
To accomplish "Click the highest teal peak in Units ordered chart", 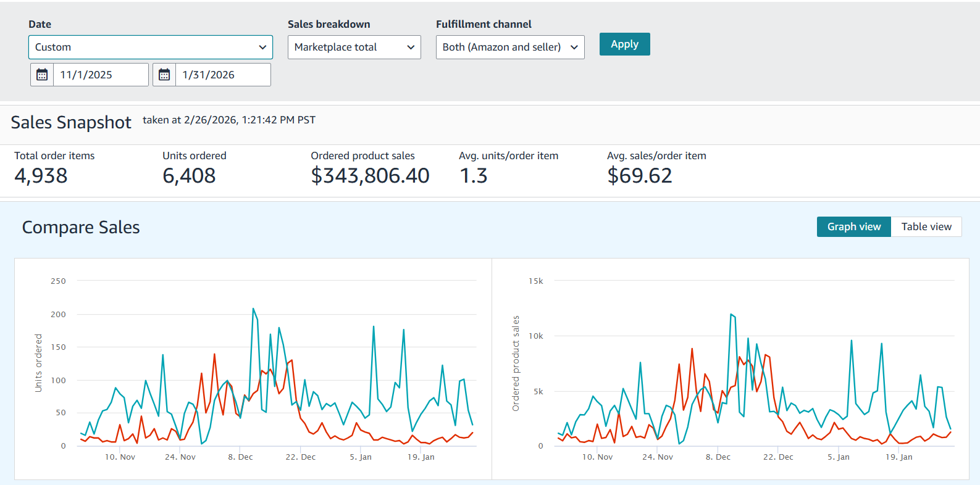I will tap(253, 309).
